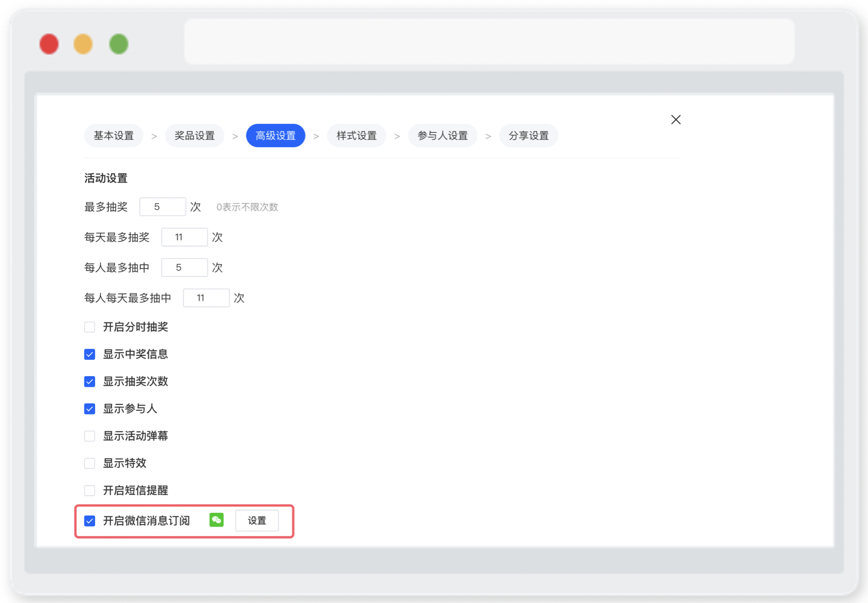Enable 开启短信提醒 checkbox

(x=90, y=490)
